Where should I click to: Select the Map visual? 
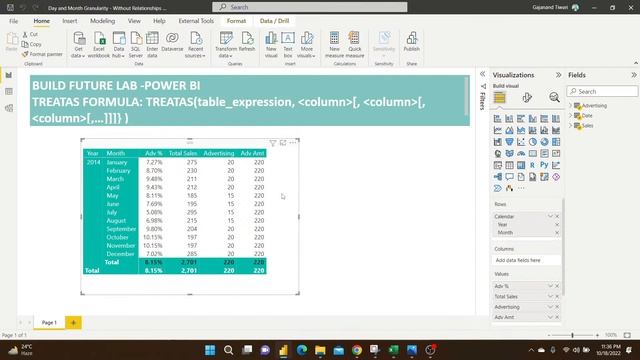498,153
